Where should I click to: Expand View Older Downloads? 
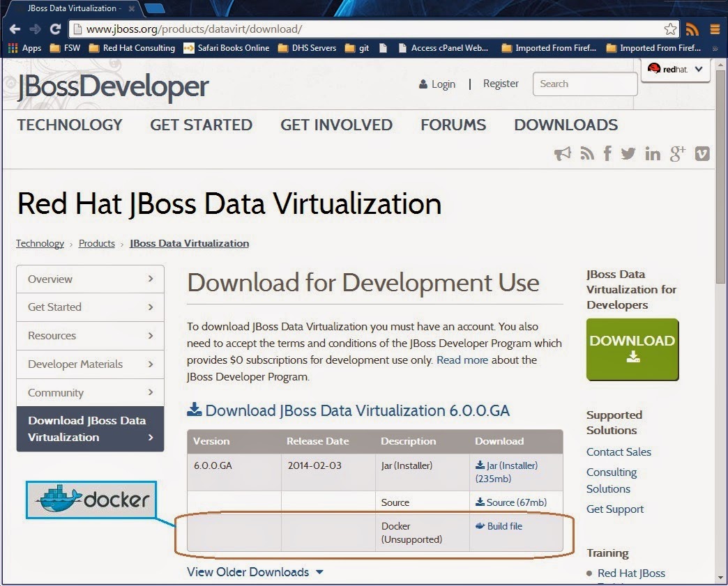pos(255,571)
